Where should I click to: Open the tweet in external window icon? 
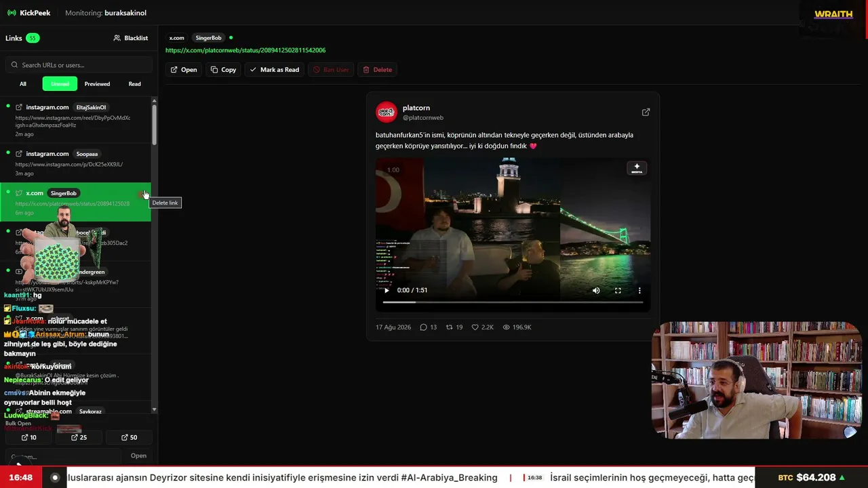click(646, 113)
